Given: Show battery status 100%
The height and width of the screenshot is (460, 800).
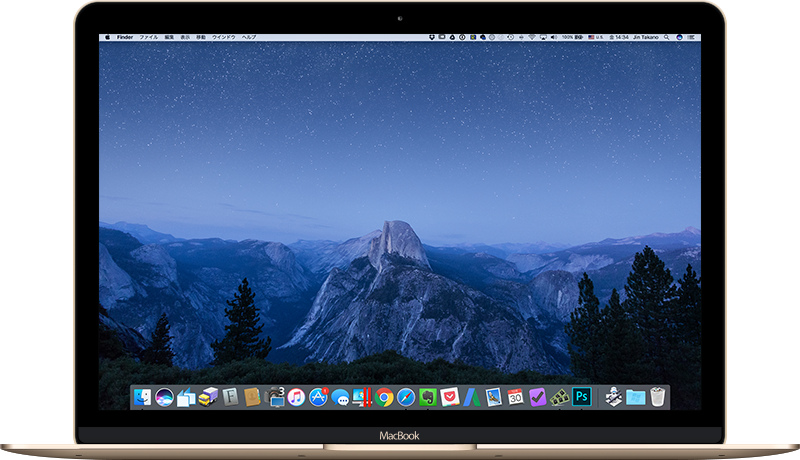Looking at the screenshot, I should click(x=572, y=37).
